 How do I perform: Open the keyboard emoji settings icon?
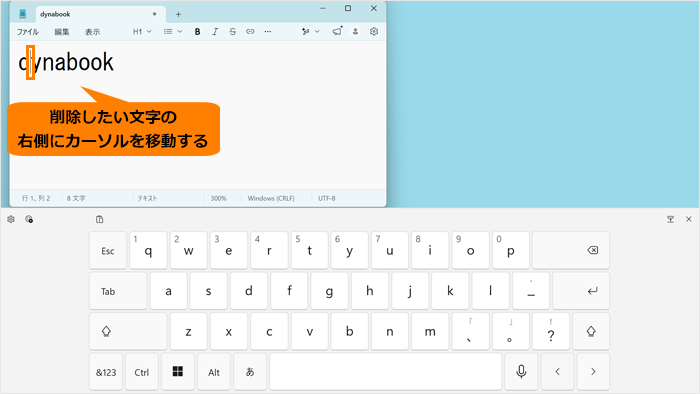point(29,219)
